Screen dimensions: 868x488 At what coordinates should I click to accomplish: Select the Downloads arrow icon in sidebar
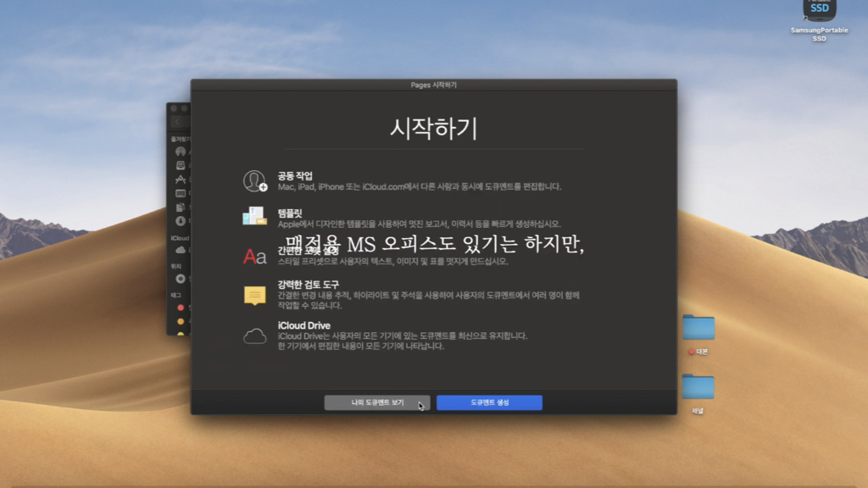click(181, 221)
